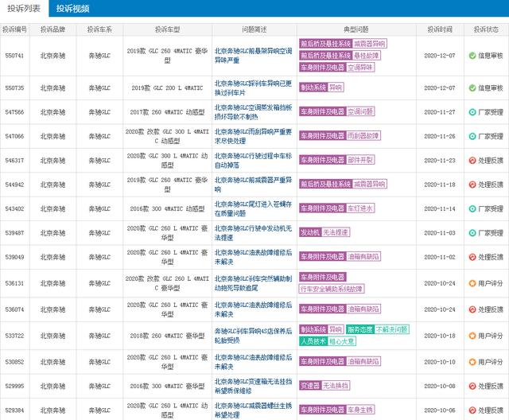Open complaint about 4S店保养后轮胎受损
The width and height of the screenshot is (509, 420).
point(253,336)
